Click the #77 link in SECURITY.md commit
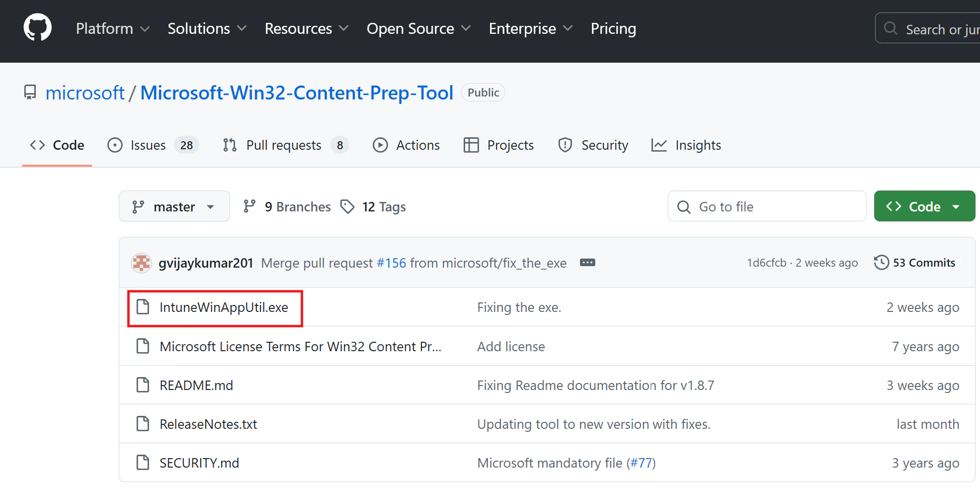This screenshot has width=980, height=488. tap(641, 463)
